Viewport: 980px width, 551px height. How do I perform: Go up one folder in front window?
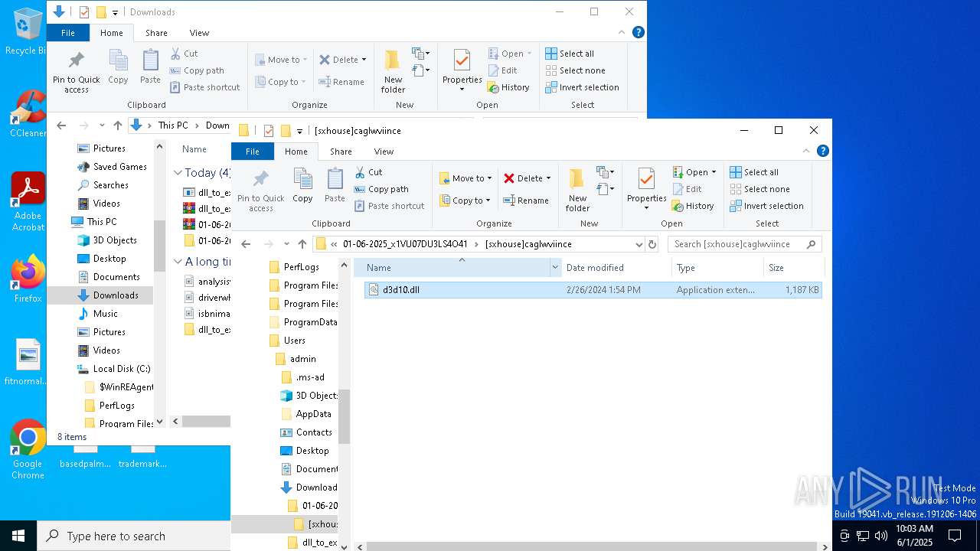[x=302, y=244]
